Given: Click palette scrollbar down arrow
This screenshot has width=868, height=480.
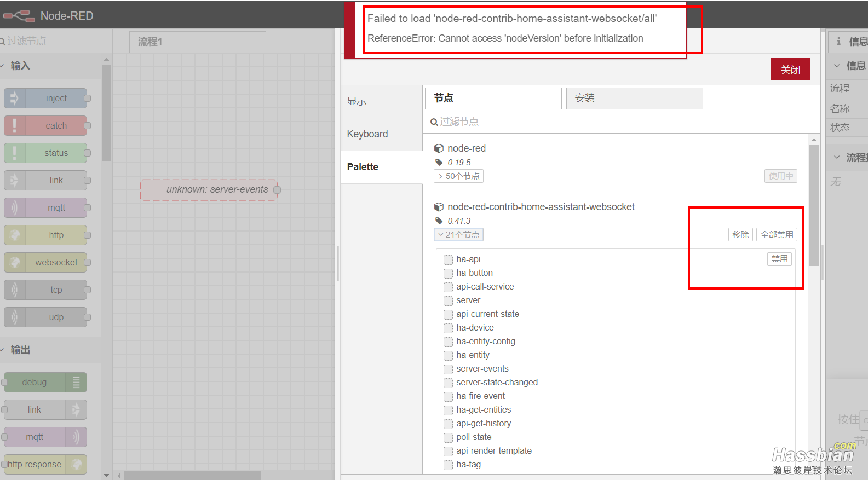Looking at the screenshot, I should point(106,475).
